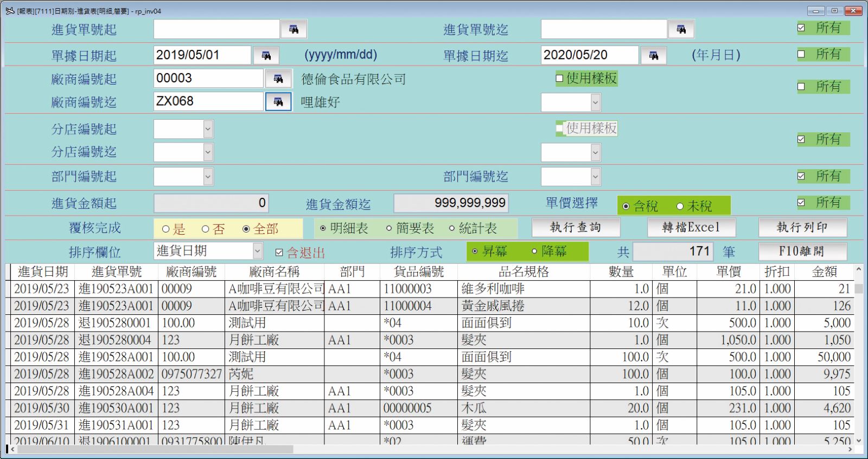The image size is (868, 459).
Task: Toggle 所有 checkbox for 廠商編號 row
Action: click(x=801, y=86)
